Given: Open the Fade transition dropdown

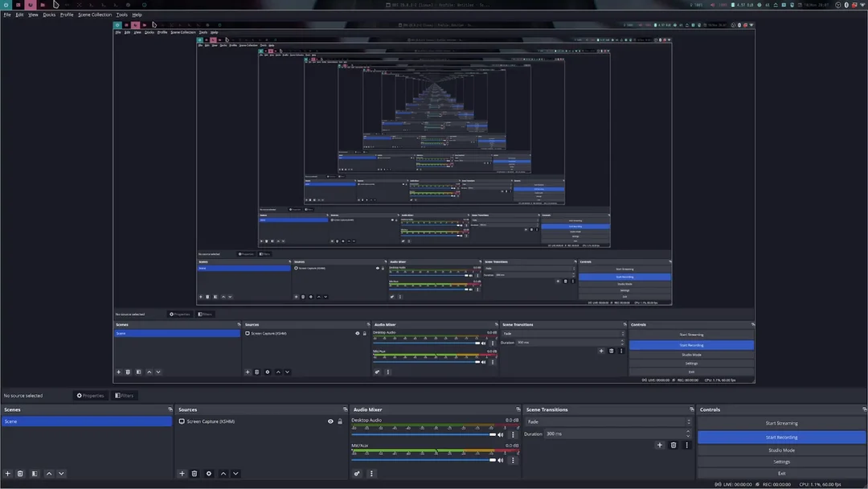Looking at the screenshot, I should point(608,421).
